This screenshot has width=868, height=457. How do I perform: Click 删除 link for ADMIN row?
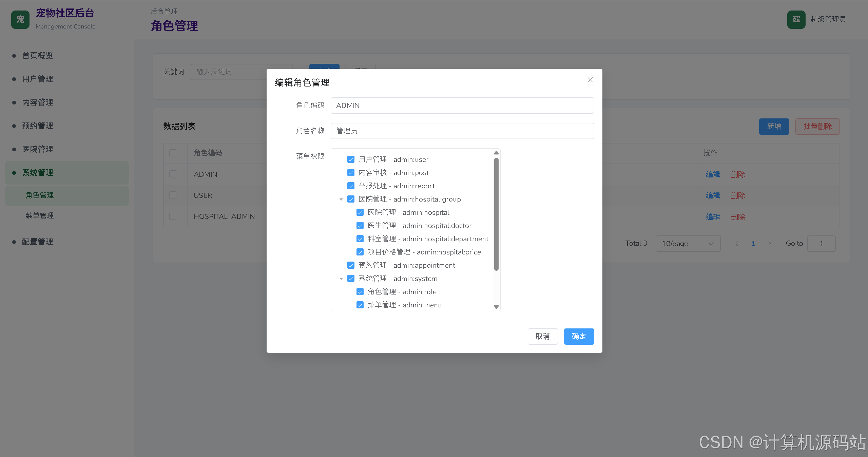click(738, 174)
